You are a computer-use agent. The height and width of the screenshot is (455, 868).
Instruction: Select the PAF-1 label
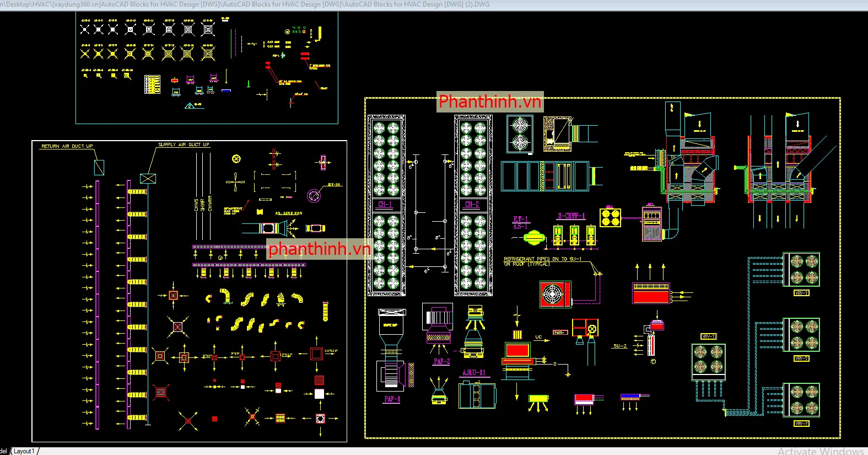point(392,399)
